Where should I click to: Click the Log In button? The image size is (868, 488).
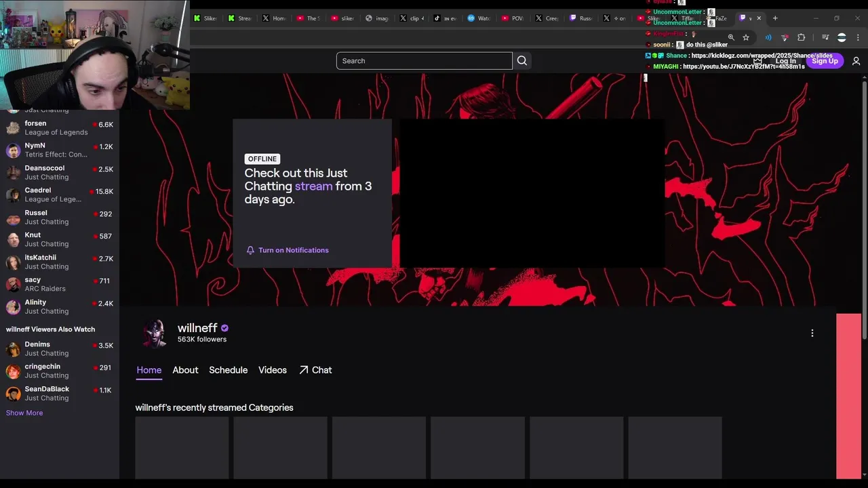tap(785, 61)
